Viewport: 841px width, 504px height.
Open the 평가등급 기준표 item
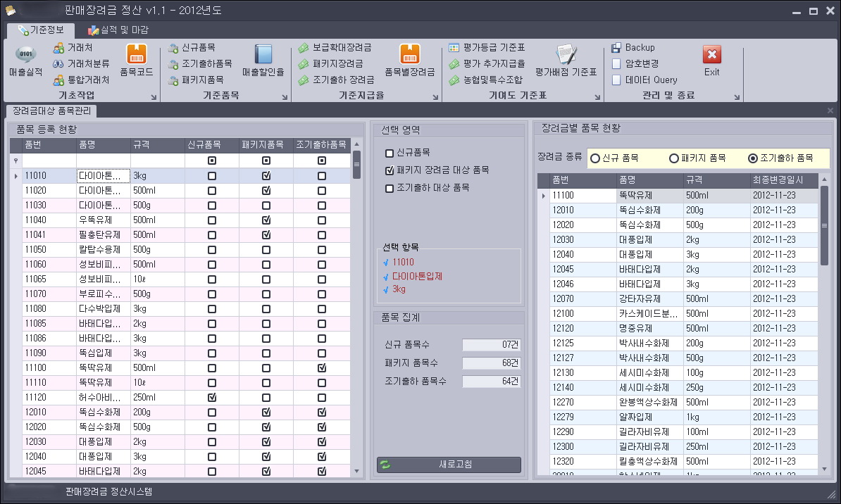(487, 47)
